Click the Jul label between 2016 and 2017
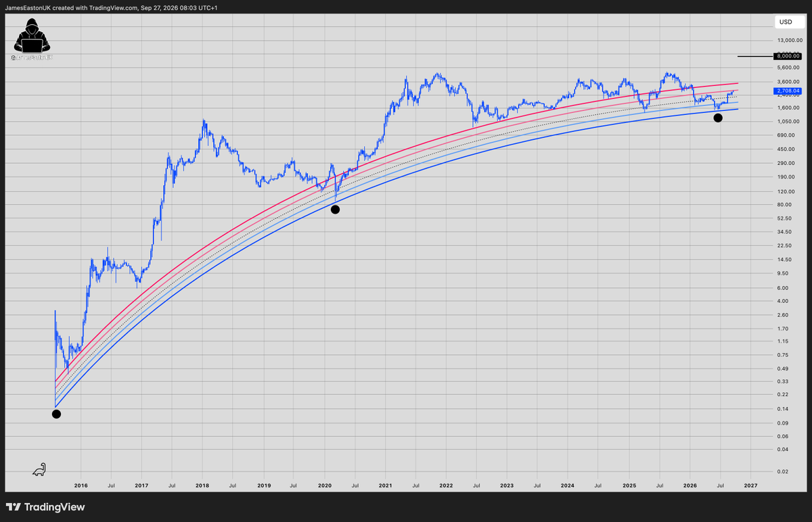Image resolution: width=812 pixels, height=522 pixels. 111,485
